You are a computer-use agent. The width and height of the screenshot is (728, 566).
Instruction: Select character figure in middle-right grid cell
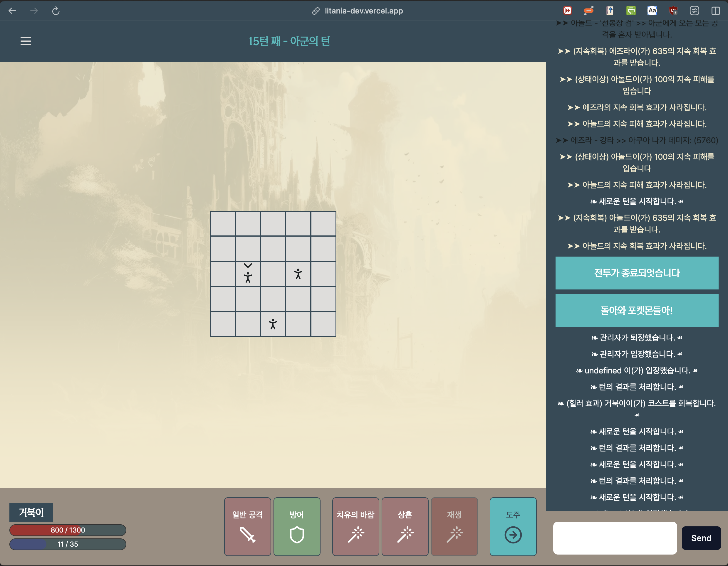click(x=298, y=274)
